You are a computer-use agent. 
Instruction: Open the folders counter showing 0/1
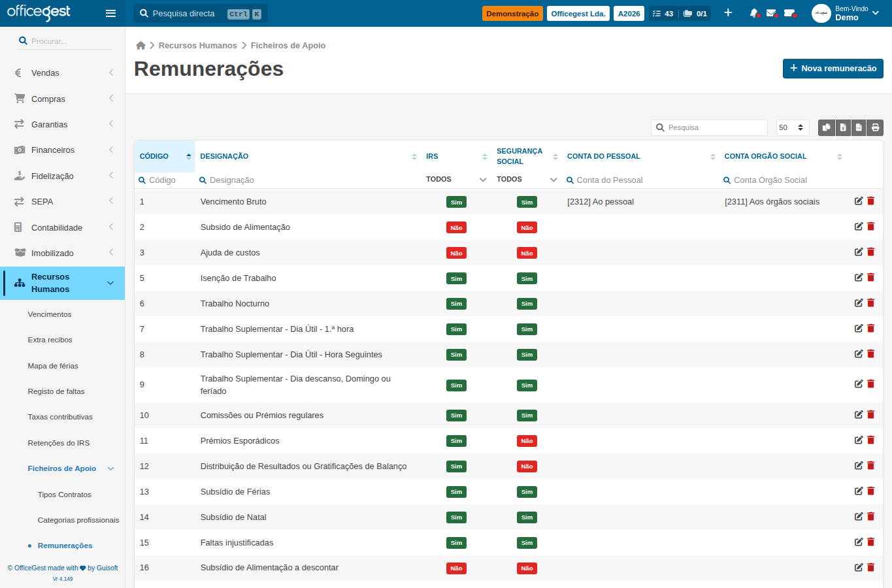(x=695, y=13)
